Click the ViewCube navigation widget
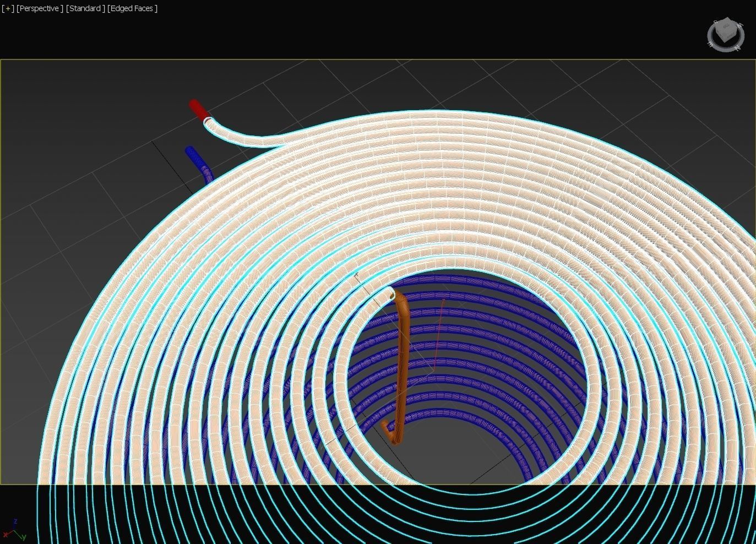756x544 pixels. click(726, 35)
